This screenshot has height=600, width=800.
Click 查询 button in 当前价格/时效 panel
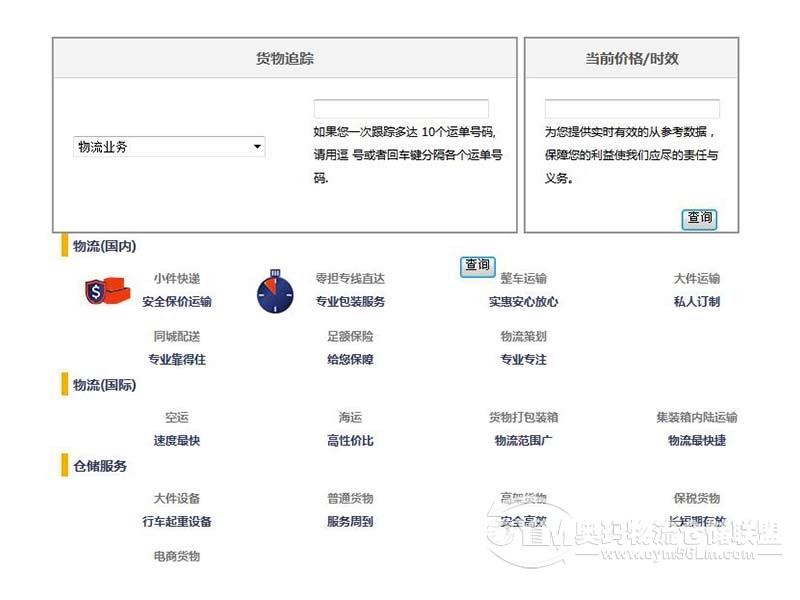pyautogui.click(x=699, y=219)
